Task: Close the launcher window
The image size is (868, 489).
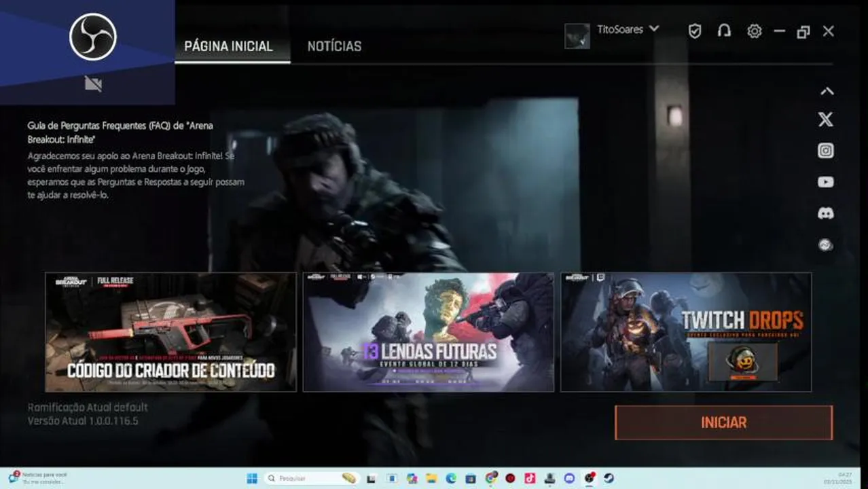Action: point(828,31)
